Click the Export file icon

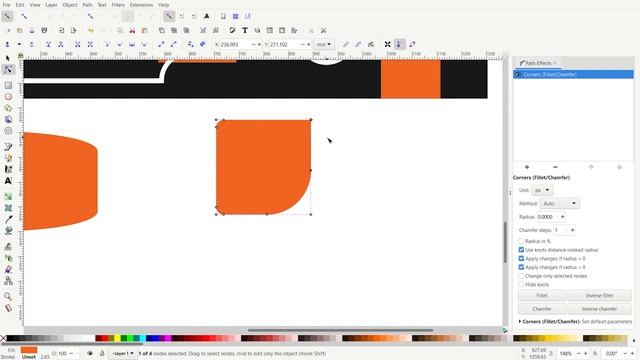(x=73, y=31)
